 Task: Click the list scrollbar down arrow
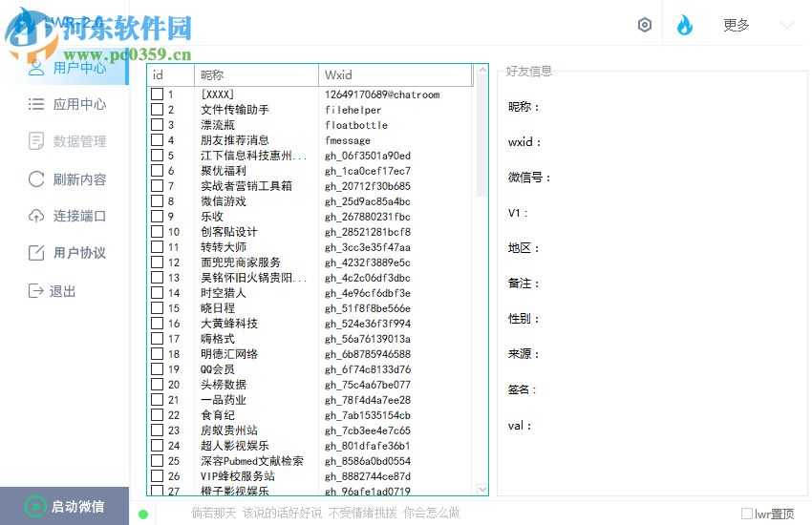pos(482,489)
